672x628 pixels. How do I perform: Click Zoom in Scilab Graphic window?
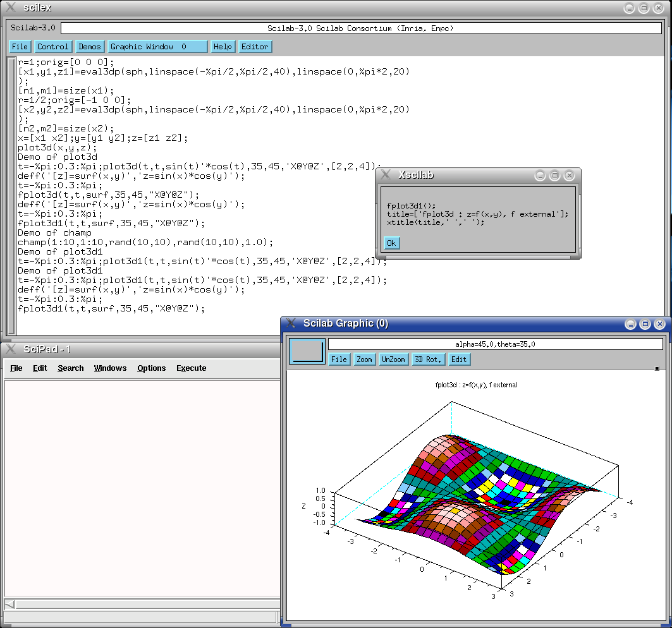pyautogui.click(x=365, y=359)
